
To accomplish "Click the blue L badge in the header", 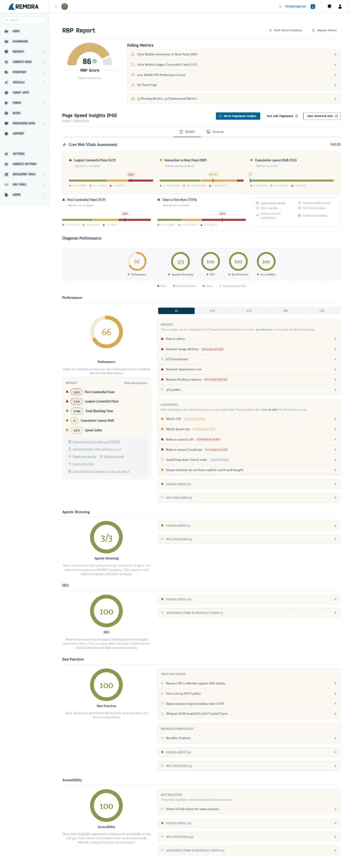I will click(x=313, y=7).
